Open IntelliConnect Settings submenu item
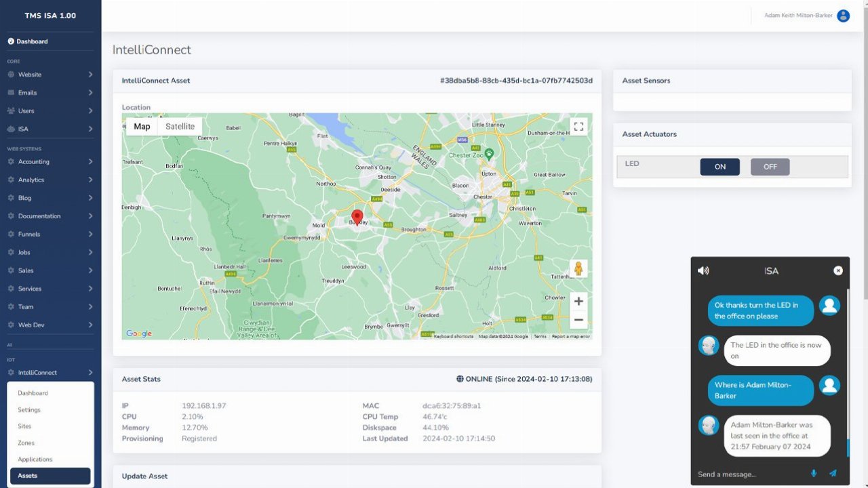 tap(29, 410)
